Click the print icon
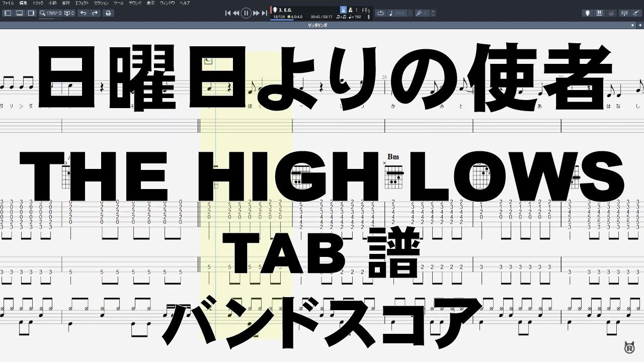This screenshot has width=644, height=362. 108,13
